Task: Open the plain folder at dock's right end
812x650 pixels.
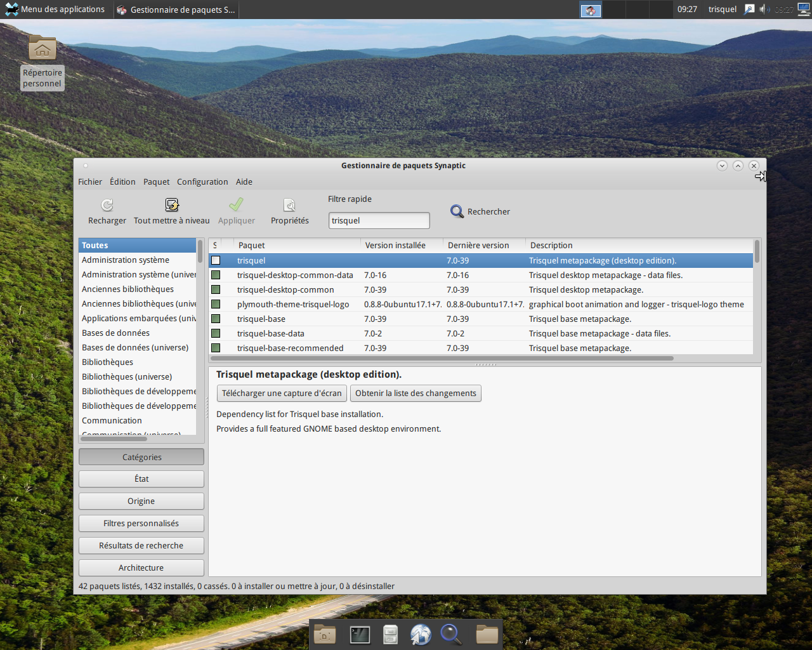Action: pos(487,634)
